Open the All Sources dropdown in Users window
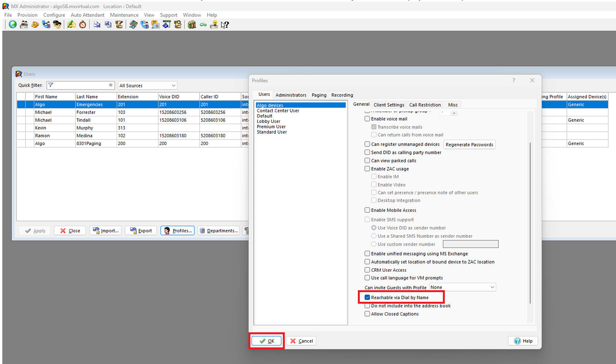The width and height of the screenshot is (616, 364). [x=147, y=85]
